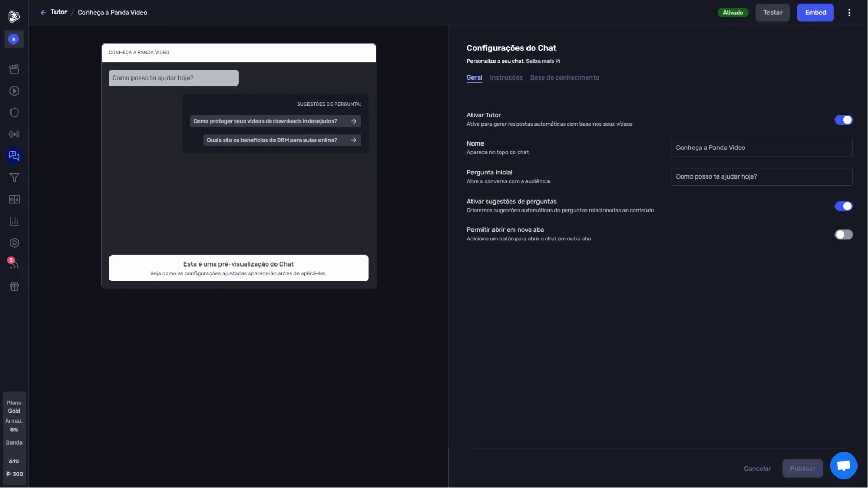The width and height of the screenshot is (868, 488).
Task: Click the 'Plano Gold' label in sidebar
Action: [14, 407]
